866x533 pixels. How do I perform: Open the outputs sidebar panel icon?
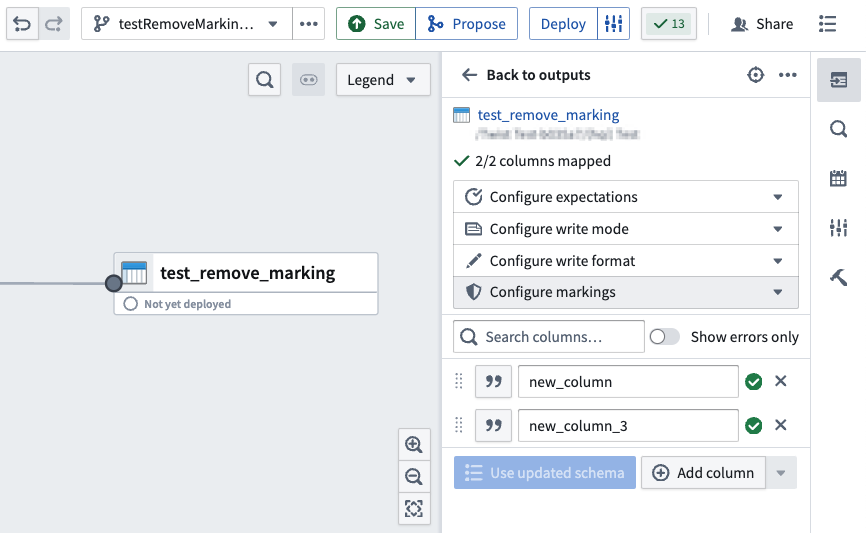(838, 80)
